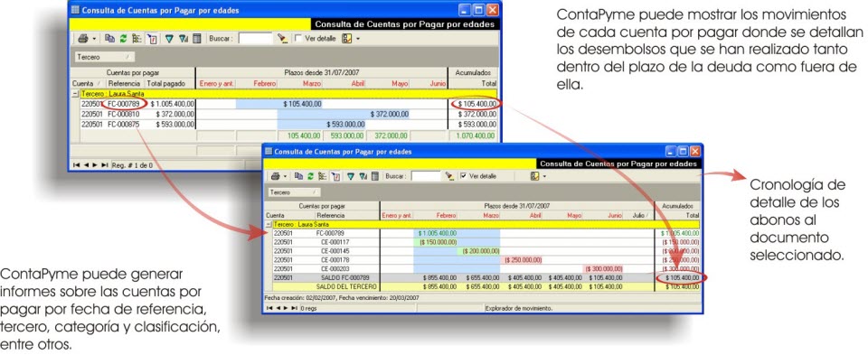Select the FC-000810 row in the upper grid

tap(283, 114)
